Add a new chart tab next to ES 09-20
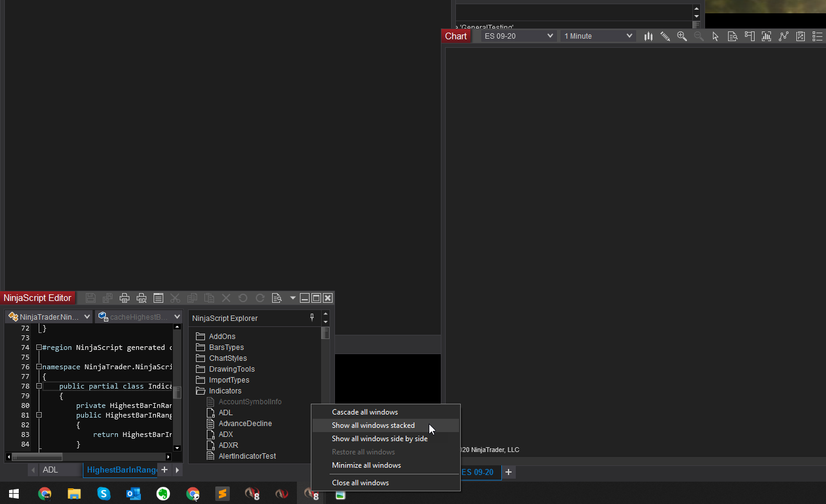 [509, 472]
